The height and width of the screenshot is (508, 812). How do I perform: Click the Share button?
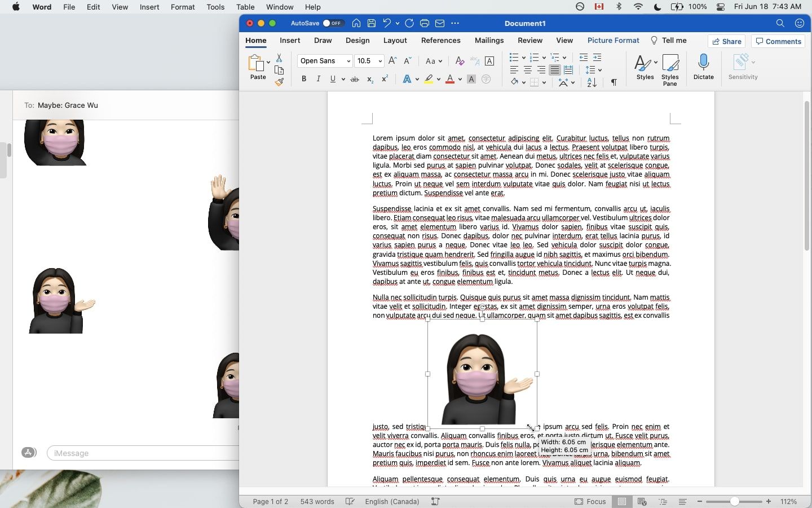point(727,41)
